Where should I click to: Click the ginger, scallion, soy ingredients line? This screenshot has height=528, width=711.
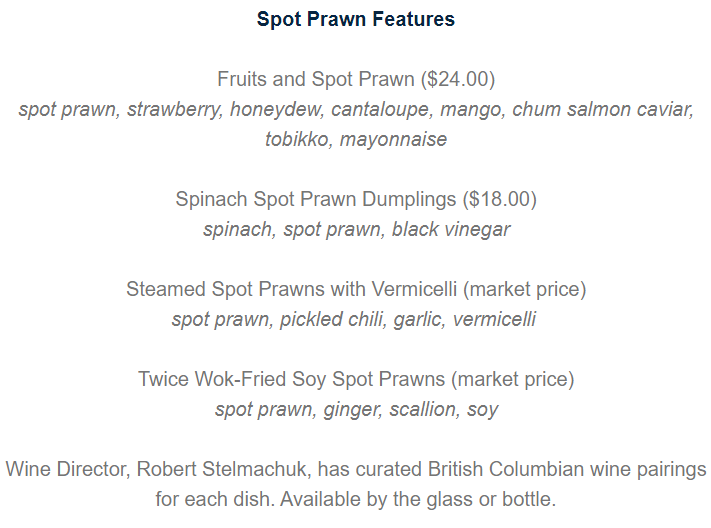tap(410, 410)
